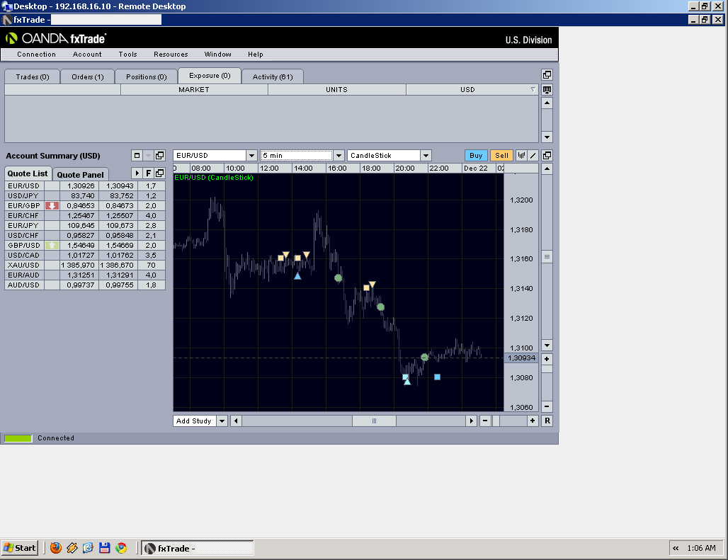
Task: Launch Firefox from the quick launch bar
Action: pos(56,548)
